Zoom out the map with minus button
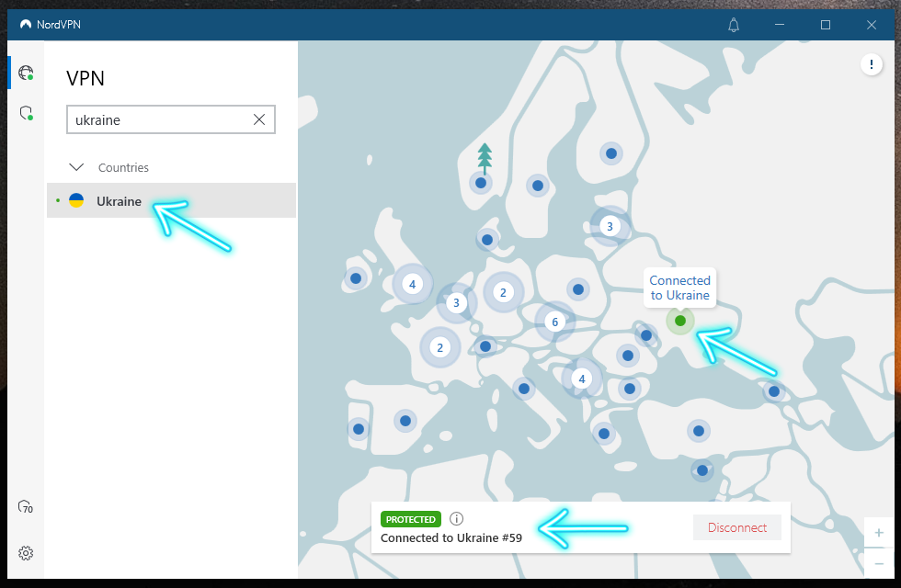This screenshot has width=901, height=588. tap(879, 564)
